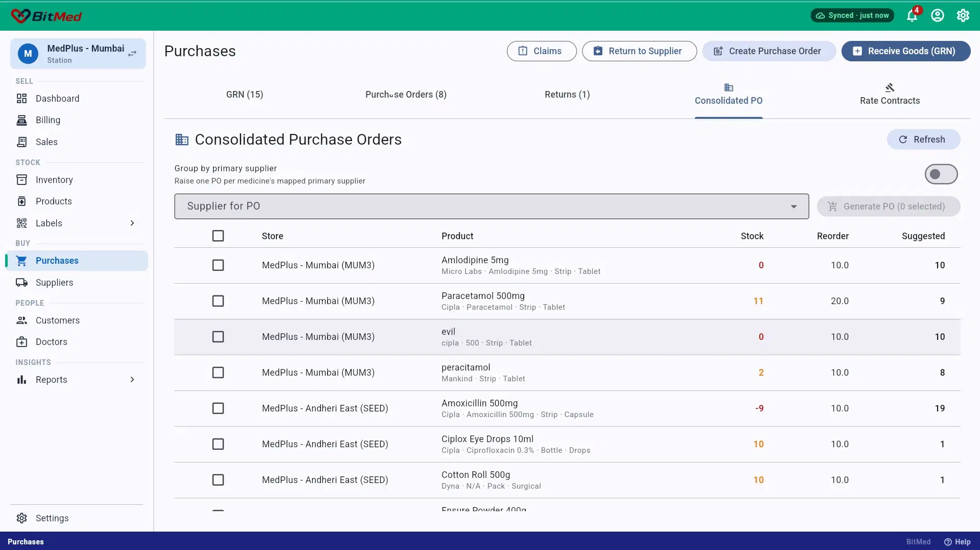Switch to the GRN (15) tab
The image size is (980, 550).
pos(245,95)
